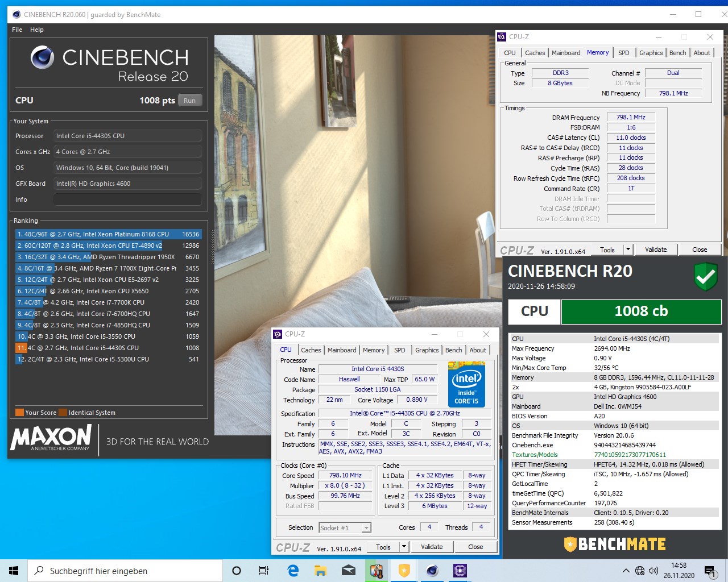Click the HWiNFO sensor taskbar icon

tap(377, 571)
